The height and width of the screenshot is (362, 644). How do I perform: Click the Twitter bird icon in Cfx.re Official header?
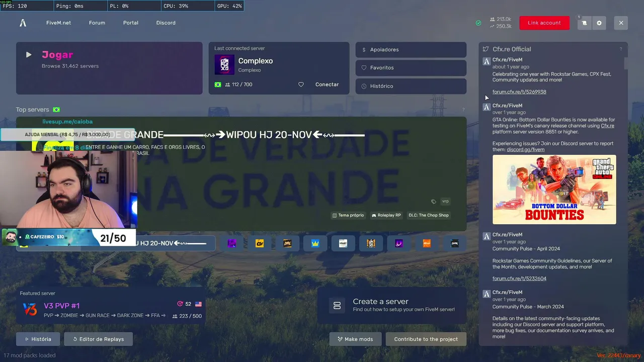(486, 49)
